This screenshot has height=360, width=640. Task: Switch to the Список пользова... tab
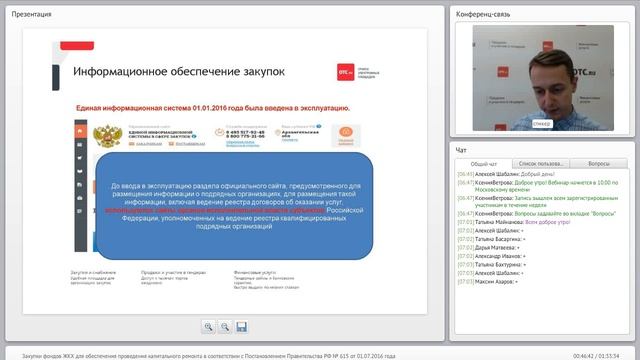[x=541, y=163]
